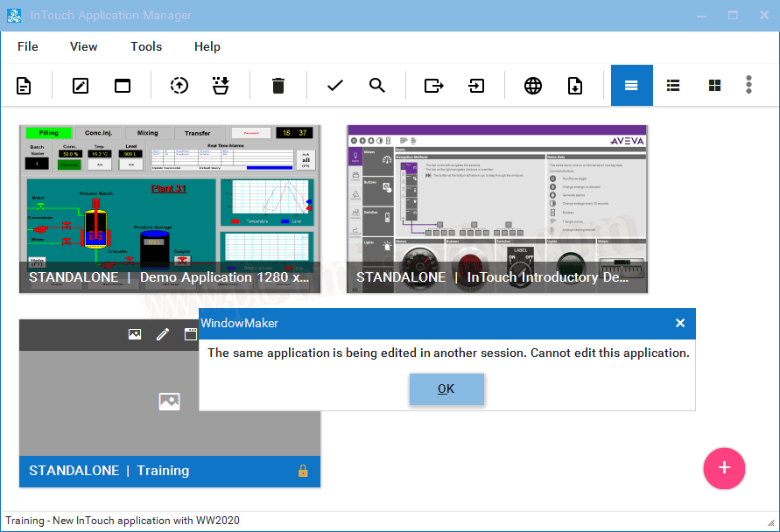Select the InTouch Introductory Demo thumbnail

(497, 208)
